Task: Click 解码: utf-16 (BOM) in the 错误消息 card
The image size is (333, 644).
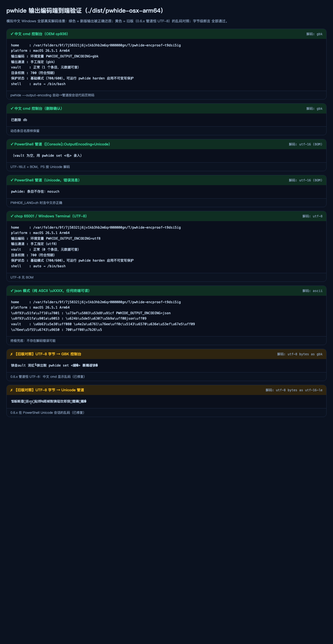Action: pyautogui.click(x=306, y=180)
